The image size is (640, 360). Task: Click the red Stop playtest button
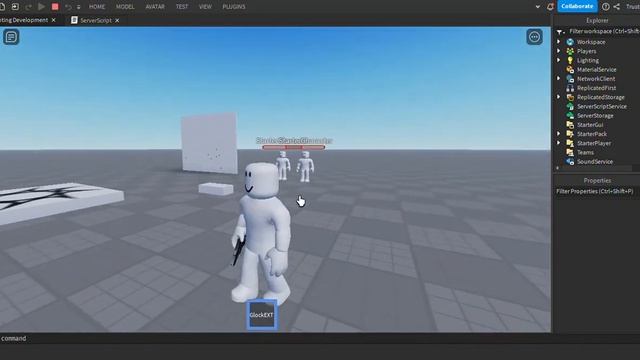point(55,7)
